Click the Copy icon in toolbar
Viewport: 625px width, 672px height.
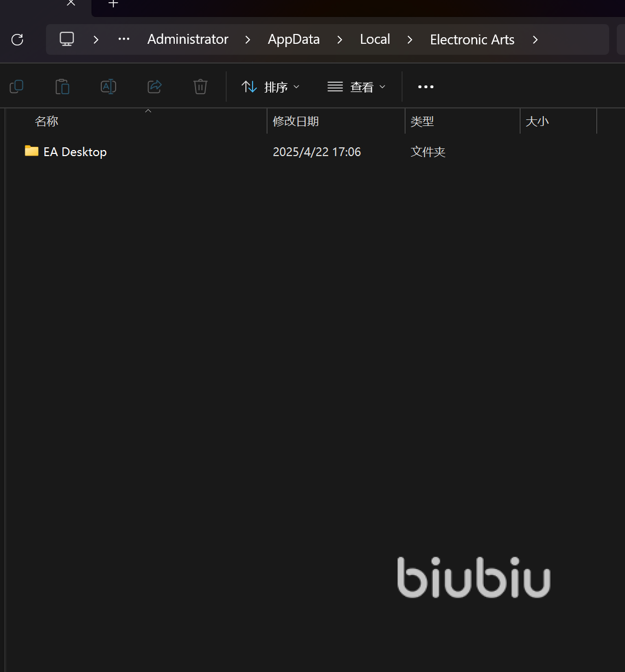(16, 87)
